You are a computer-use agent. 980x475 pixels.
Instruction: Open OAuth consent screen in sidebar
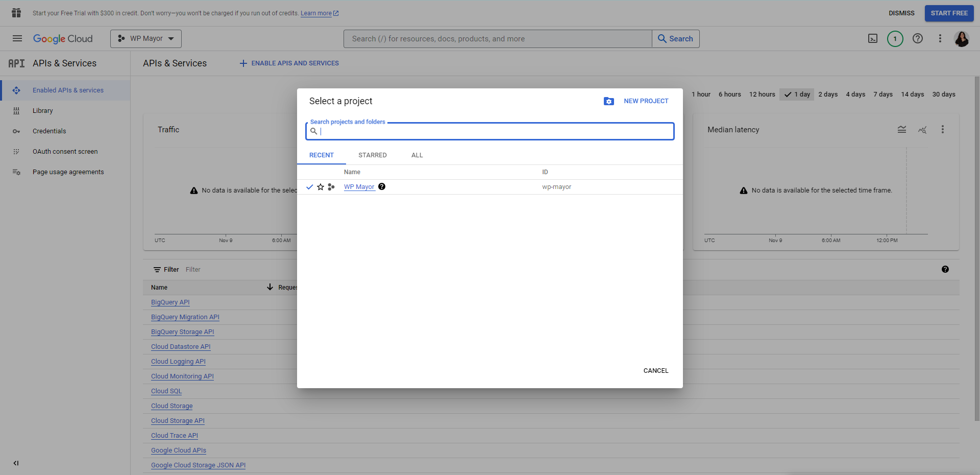click(x=65, y=152)
